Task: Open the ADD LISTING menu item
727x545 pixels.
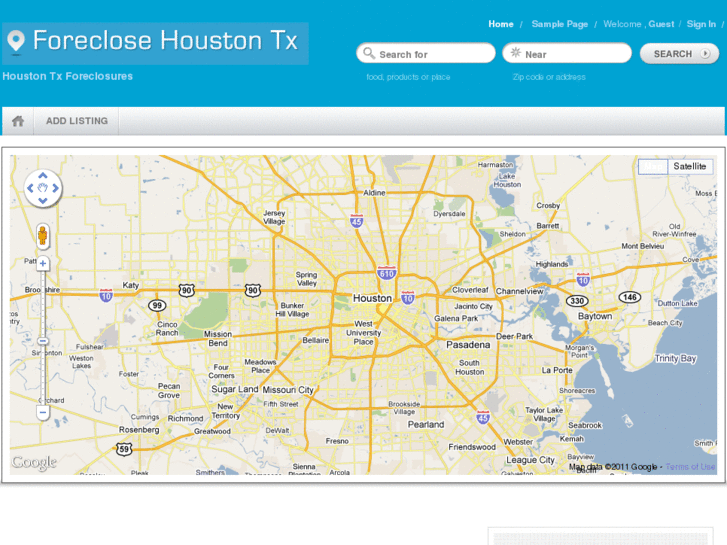Action: [77, 121]
